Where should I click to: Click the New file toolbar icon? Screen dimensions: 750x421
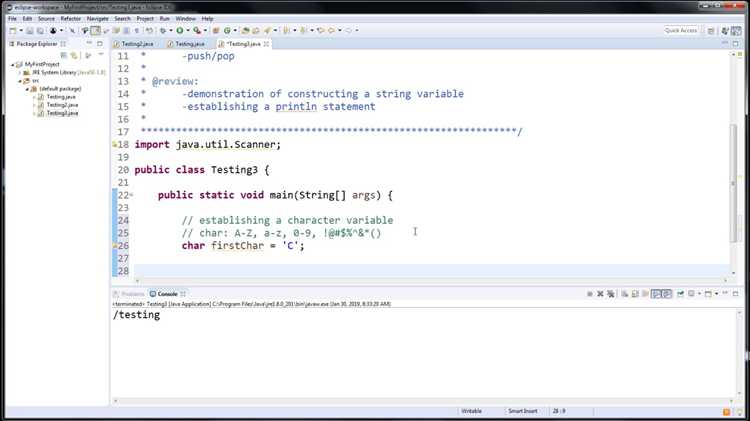tap(14, 31)
